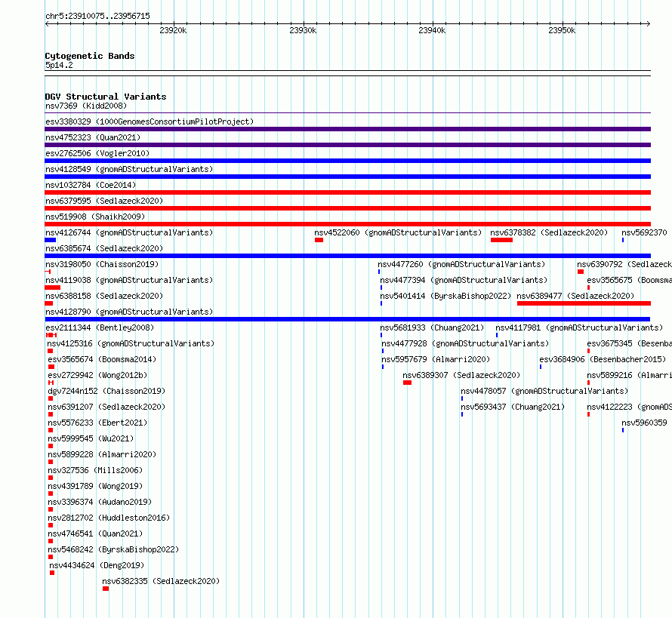Screen dimensions: 672x618
Task: Click long red bar of nsv6389477
Action: 584,303
